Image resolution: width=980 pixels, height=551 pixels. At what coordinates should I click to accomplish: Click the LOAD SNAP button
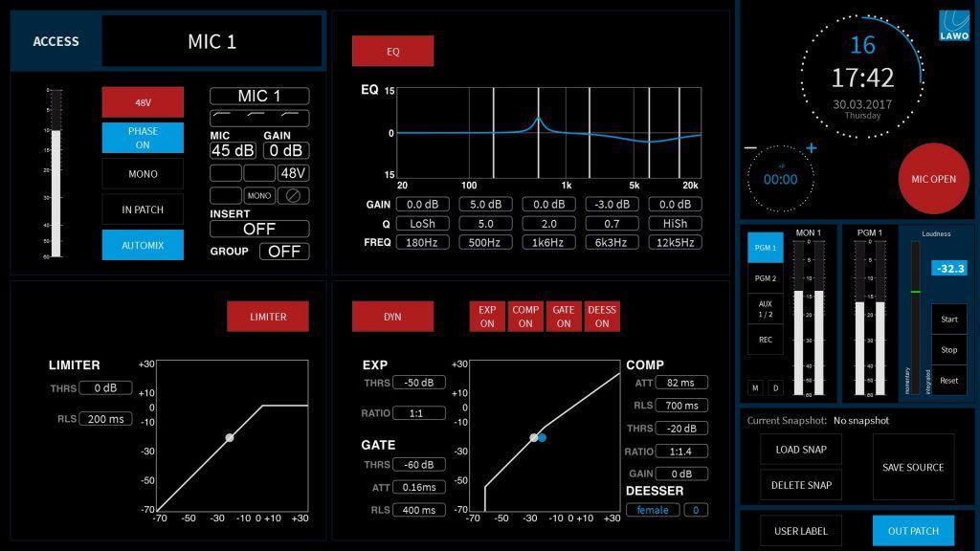tap(801, 450)
